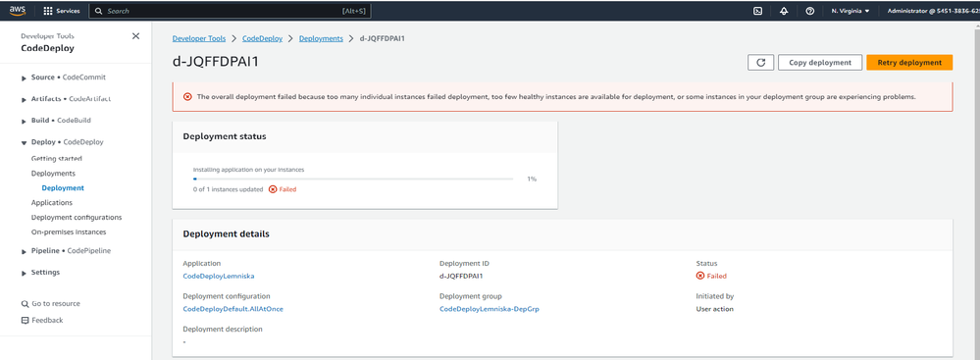Viewport: 980px width, 360px height.
Task: Open the Feedback link
Action: point(47,320)
